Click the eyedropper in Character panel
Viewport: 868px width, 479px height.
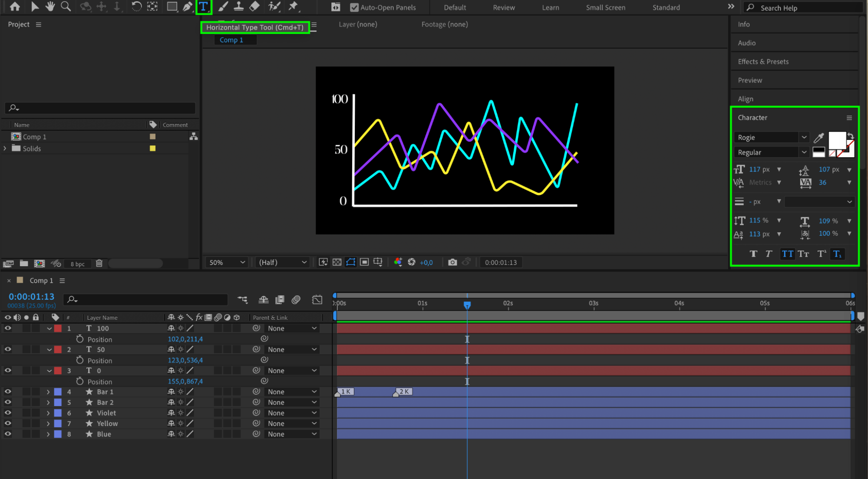(x=818, y=138)
